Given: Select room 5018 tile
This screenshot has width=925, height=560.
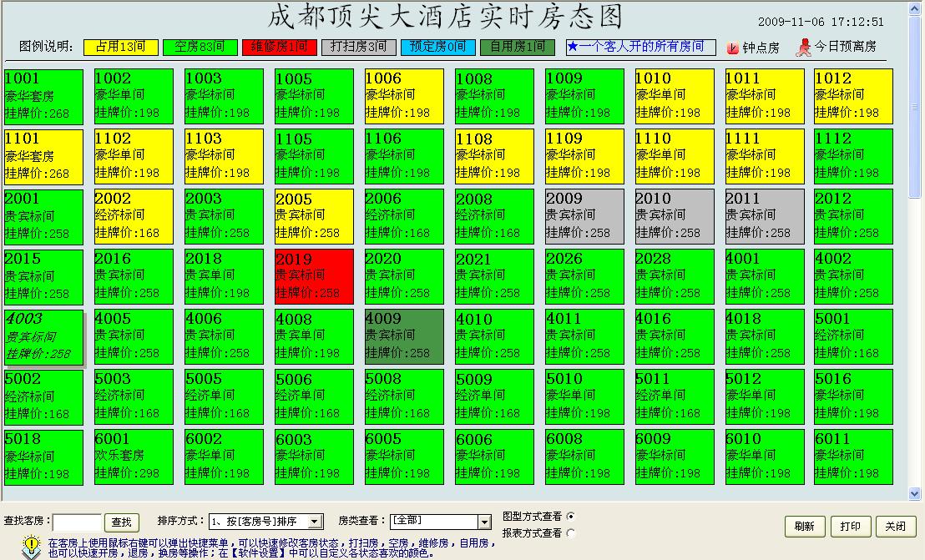Looking at the screenshot, I should (44, 457).
